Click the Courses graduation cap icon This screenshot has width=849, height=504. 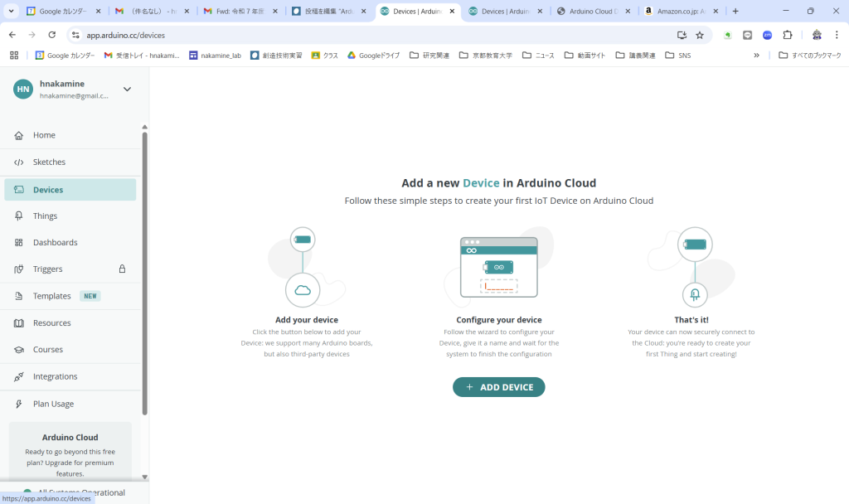18,350
